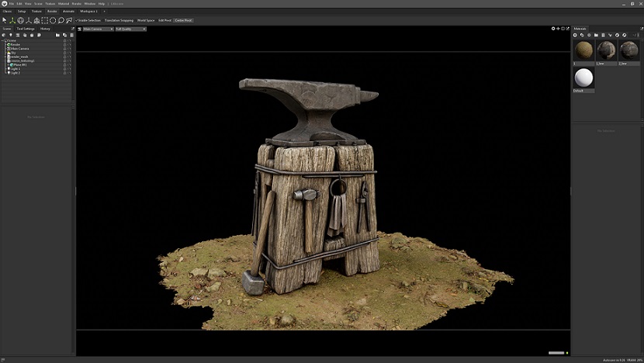Screen dimensions: 644x363
Task: Pop out the Scene panel
Action: [x=73, y=29]
